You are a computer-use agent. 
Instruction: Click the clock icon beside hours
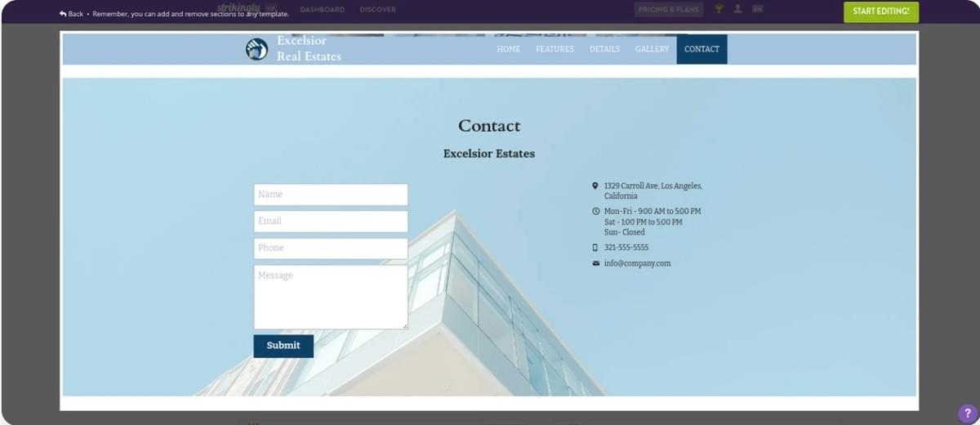coord(595,212)
